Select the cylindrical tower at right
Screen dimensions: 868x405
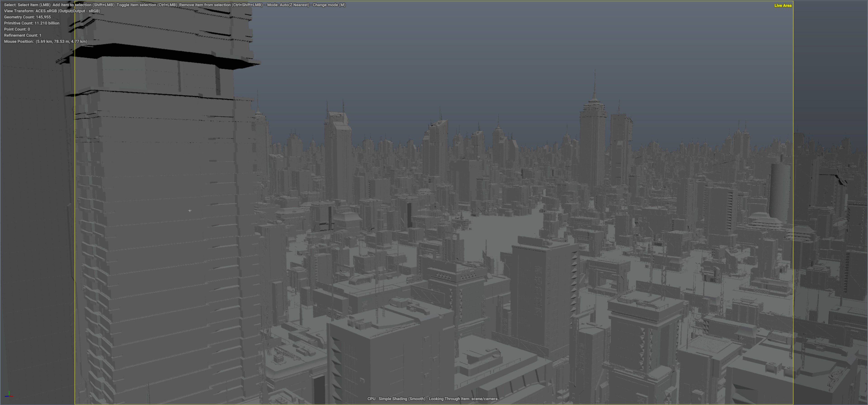pos(779,190)
